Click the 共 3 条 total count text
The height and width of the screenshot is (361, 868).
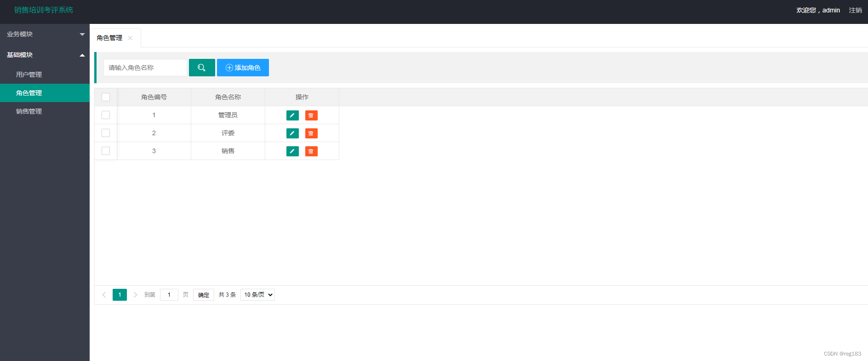[x=227, y=295]
